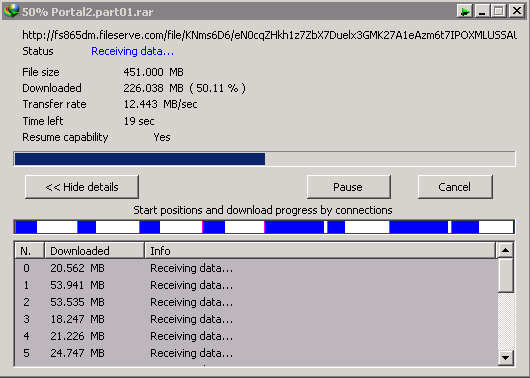Screen dimensions: 530x378
Task: Click the connections list scrollbar thumb
Action: [x=506, y=275]
